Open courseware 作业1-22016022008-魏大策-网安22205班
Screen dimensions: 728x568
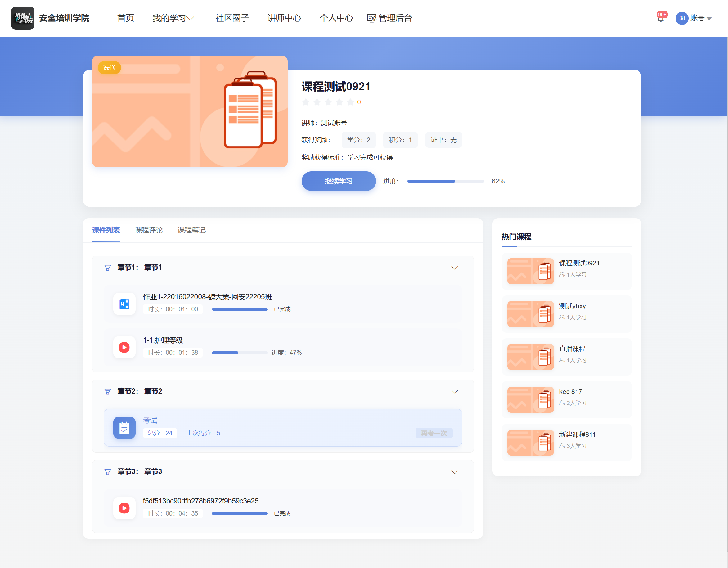pyautogui.click(x=207, y=297)
